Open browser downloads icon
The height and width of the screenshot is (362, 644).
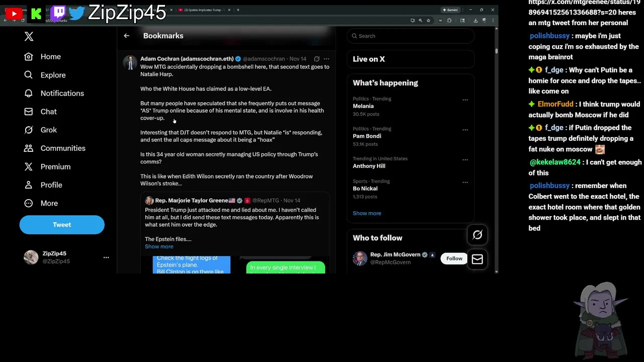point(475,20)
